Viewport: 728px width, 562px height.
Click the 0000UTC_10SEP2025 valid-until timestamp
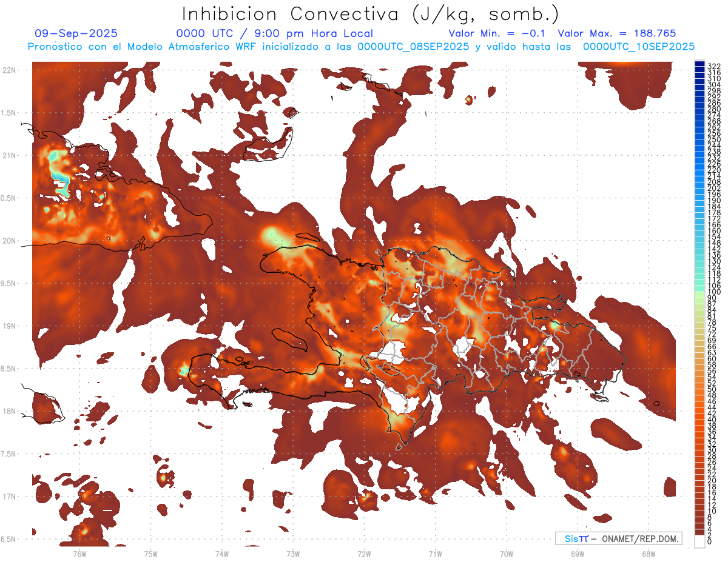coord(638,47)
